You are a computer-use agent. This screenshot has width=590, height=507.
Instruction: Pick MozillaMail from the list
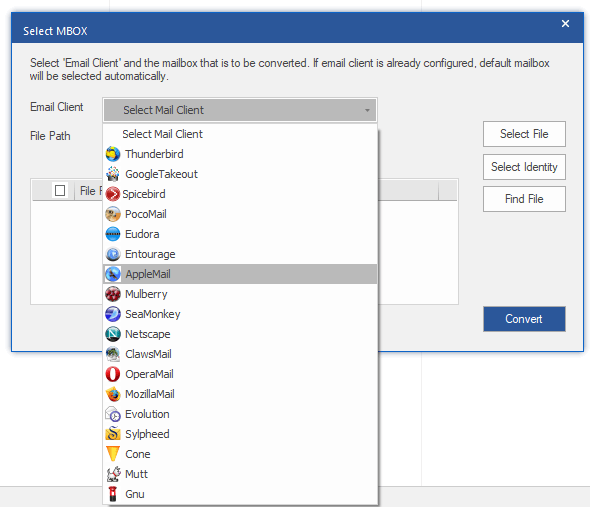coord(240,394)
